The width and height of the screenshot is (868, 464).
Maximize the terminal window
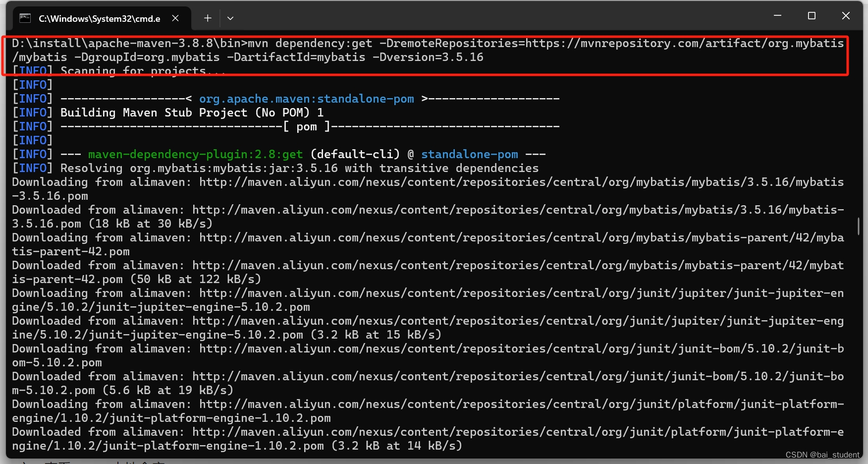[812, 16]
